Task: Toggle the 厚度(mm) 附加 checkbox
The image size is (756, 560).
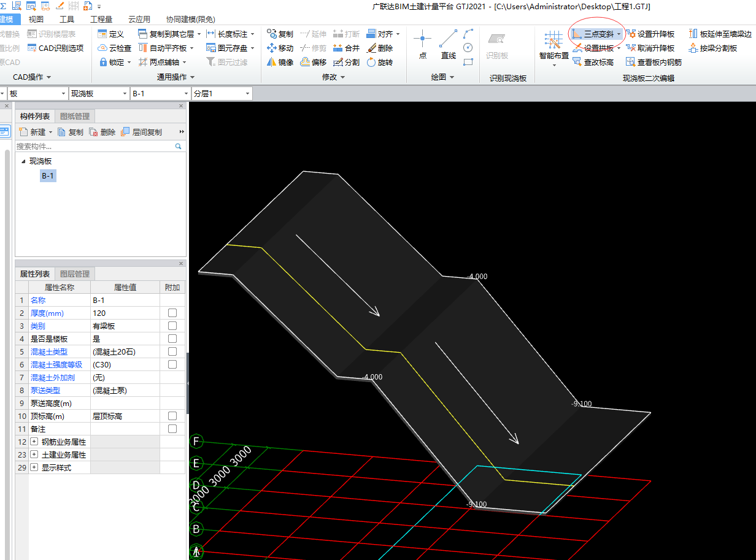Action: (172, 313)
